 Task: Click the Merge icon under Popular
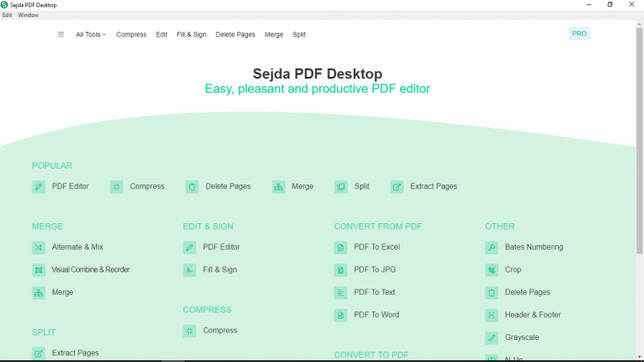click(x=278, y=187)
